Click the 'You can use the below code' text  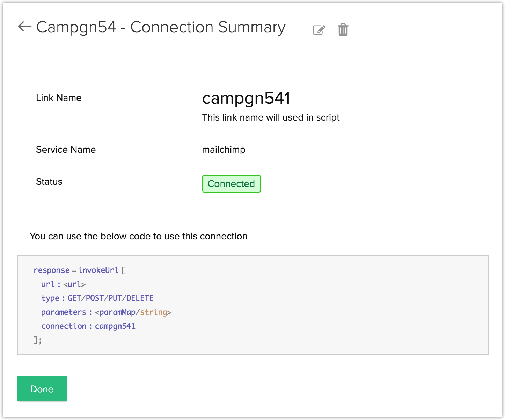point(139,236)
